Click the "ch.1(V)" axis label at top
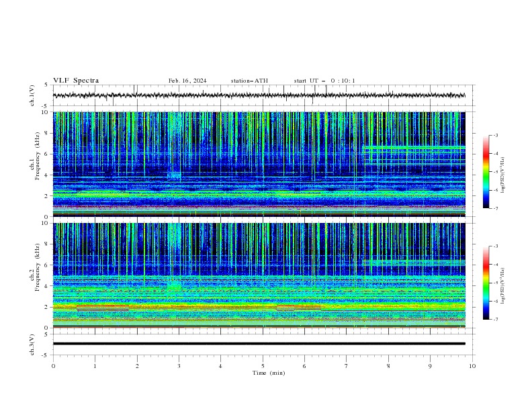Image resolution: width=532 pixels, height=411 pixels. click(32, 95)
